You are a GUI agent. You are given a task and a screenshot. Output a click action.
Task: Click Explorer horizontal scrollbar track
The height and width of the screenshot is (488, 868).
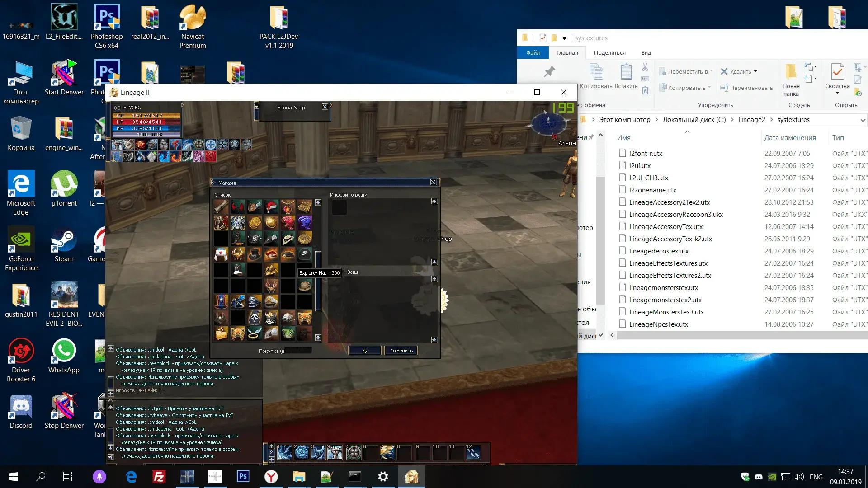pos(742,335)
